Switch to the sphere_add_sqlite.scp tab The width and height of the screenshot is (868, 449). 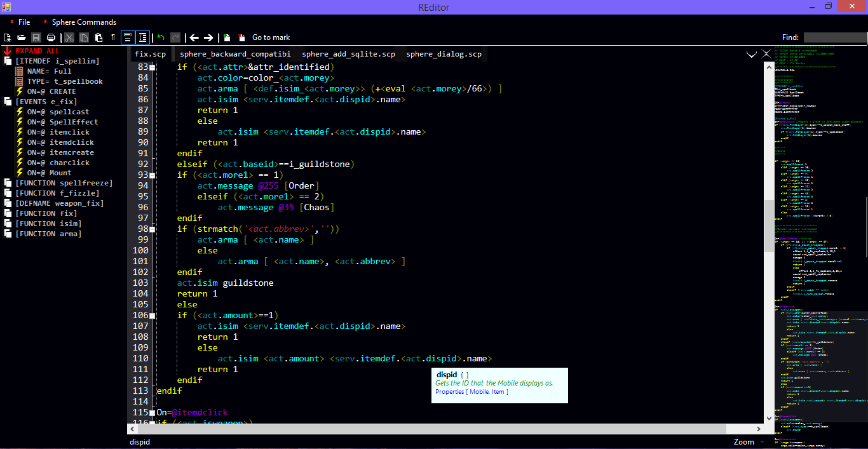(x=348, y=54)
